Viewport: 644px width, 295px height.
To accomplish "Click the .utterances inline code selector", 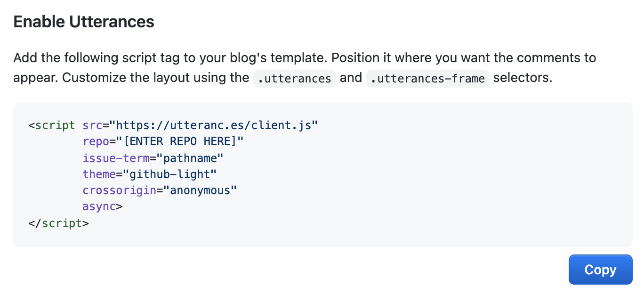I will click(x=295, y=78).
